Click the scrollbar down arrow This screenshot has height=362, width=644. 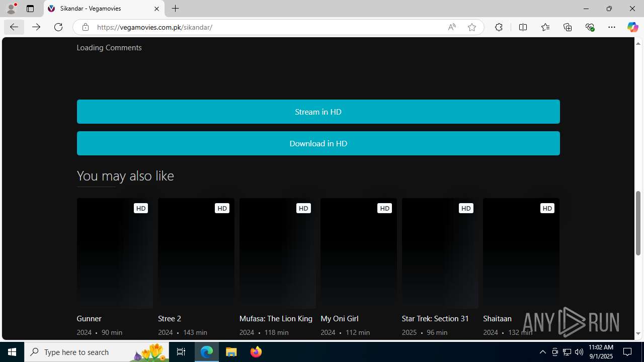click(x=638, y=333)
